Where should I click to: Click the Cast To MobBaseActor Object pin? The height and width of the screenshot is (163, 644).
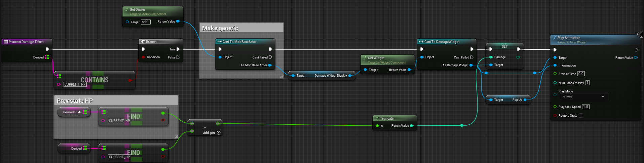point(220,57)
